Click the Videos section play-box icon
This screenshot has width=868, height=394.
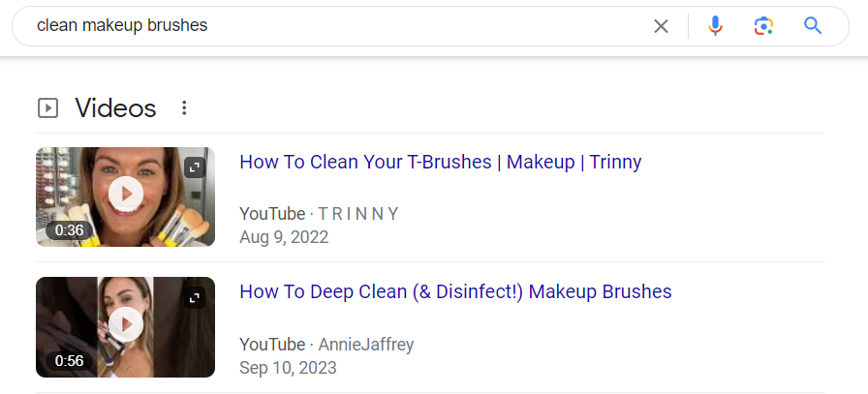(47, 108)
